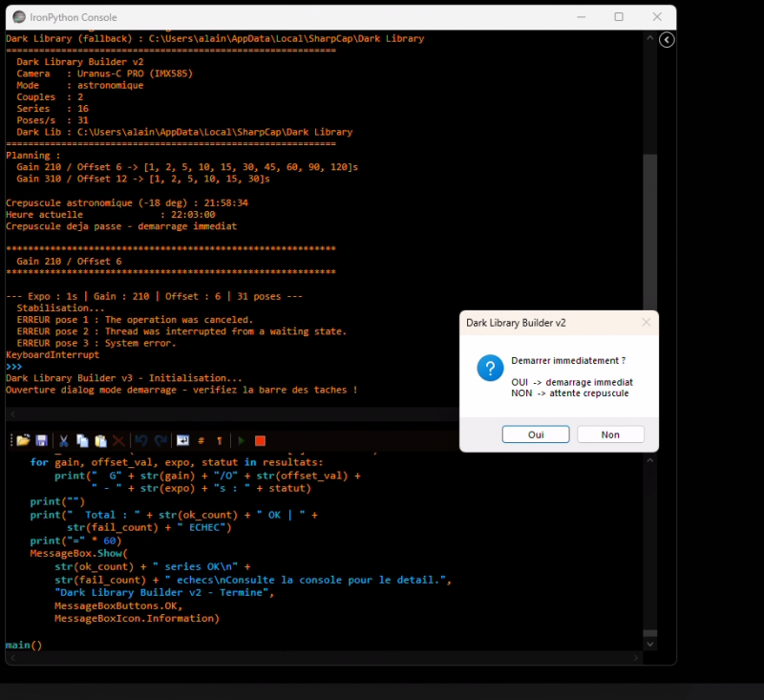Close the Dark Library Builder v2 dialog
Image resolution: width=764 pixels, height=700 pixels.
point(647,323)
